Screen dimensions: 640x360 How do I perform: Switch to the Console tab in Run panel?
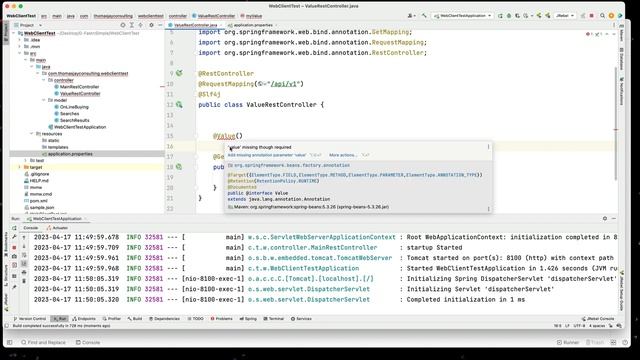tap(31, 228)
